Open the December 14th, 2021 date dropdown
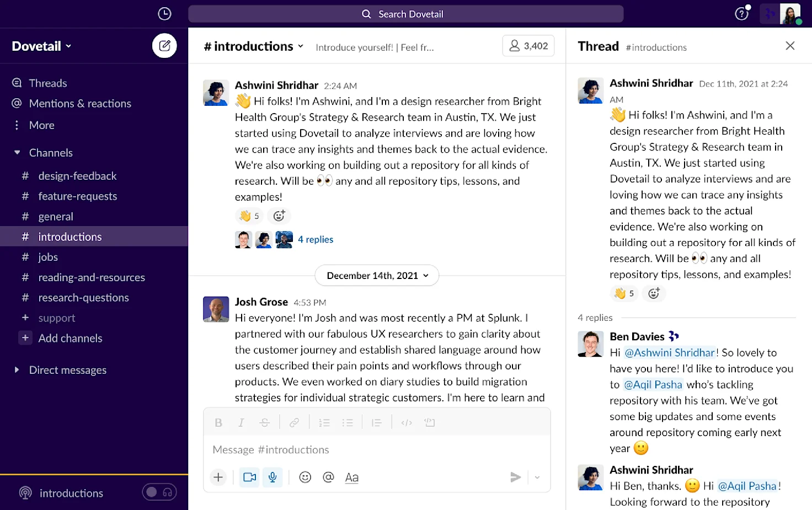Screen dimensions: 812x510 tap(376, 275)
